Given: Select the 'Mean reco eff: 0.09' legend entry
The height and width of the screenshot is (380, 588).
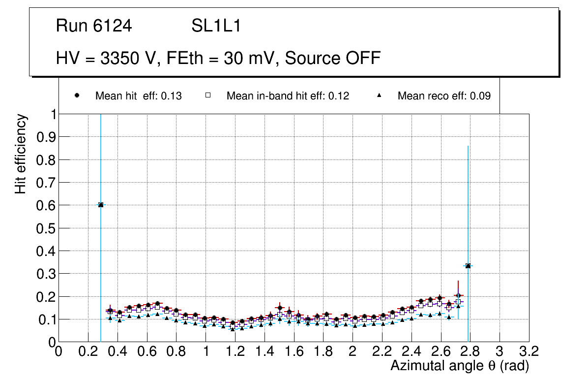Looking at the screenshot, I should pyautogui.click(x=444, y=96).
